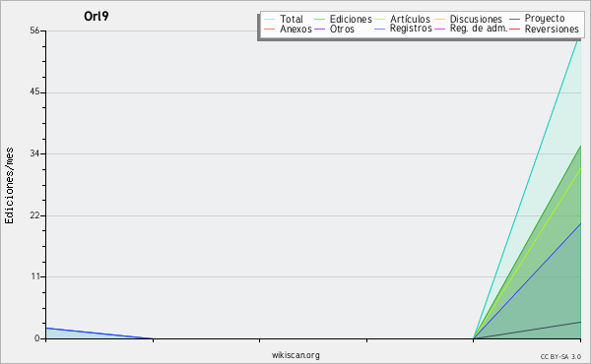Click the blue Registros legend line swatch
The width and height of the screenshot is (591, 364).
[379, 29]
